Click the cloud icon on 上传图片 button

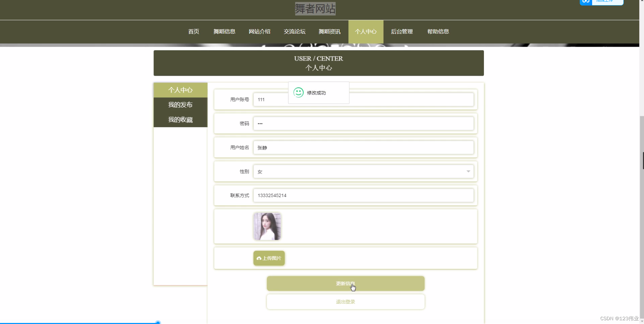(259, 258)
